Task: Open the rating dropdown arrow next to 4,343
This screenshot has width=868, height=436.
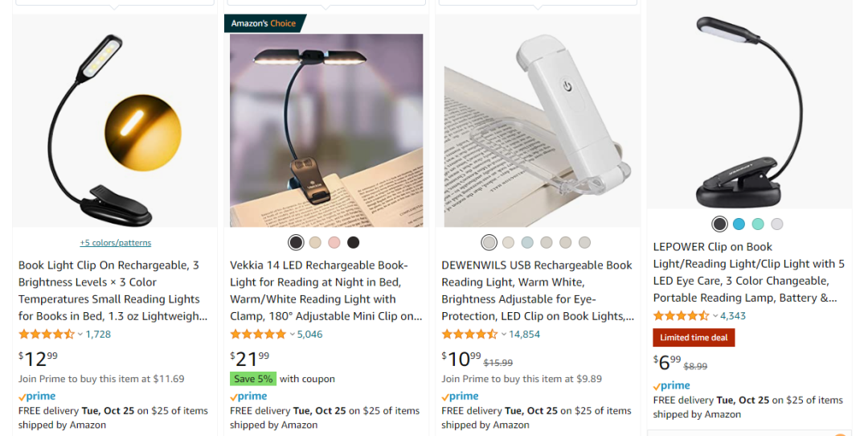Action: [715, 316]
